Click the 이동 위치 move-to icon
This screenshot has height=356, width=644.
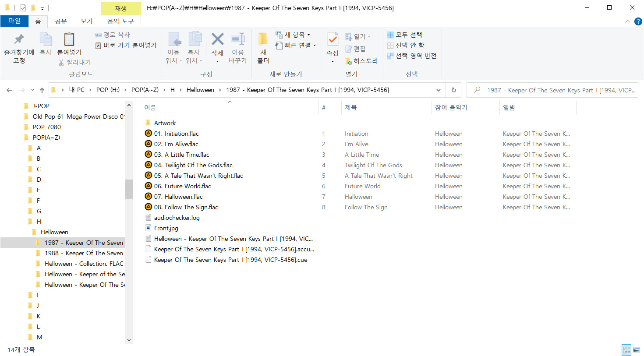(174, 39)
